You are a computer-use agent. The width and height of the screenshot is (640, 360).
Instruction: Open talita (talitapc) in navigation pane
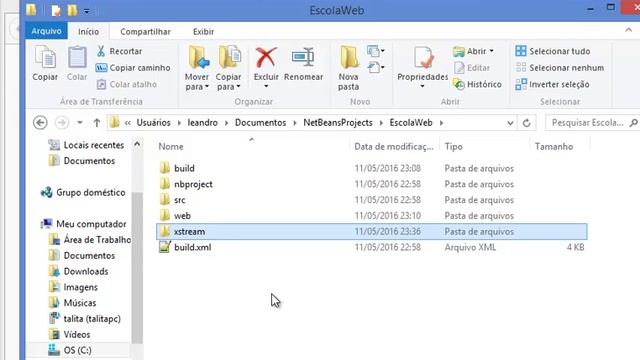pyautogui.click(x=85, y=318)
